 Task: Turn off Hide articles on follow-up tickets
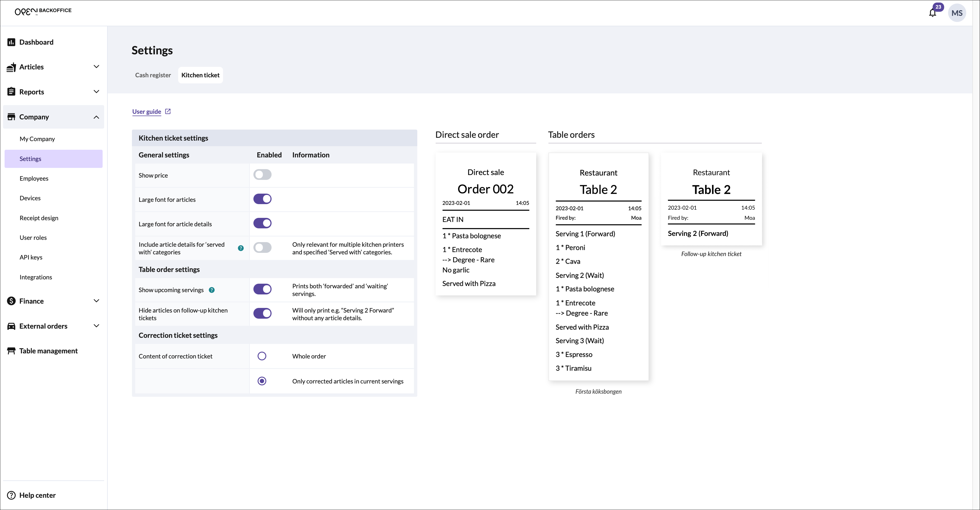coord(262,314)
